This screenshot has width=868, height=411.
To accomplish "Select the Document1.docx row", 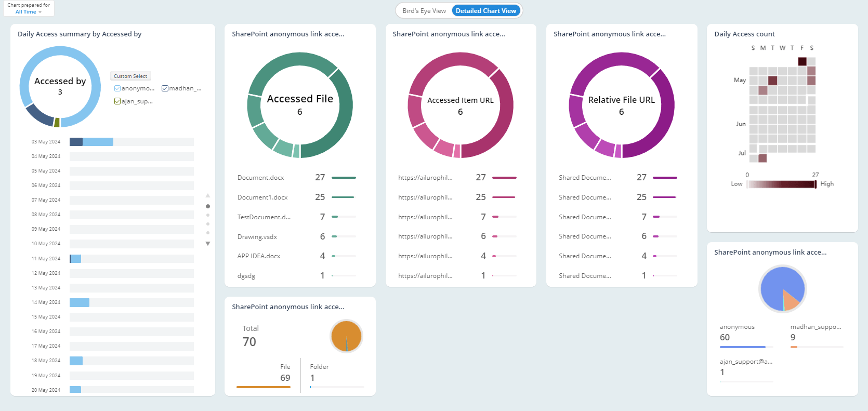I will click(297, 197).
